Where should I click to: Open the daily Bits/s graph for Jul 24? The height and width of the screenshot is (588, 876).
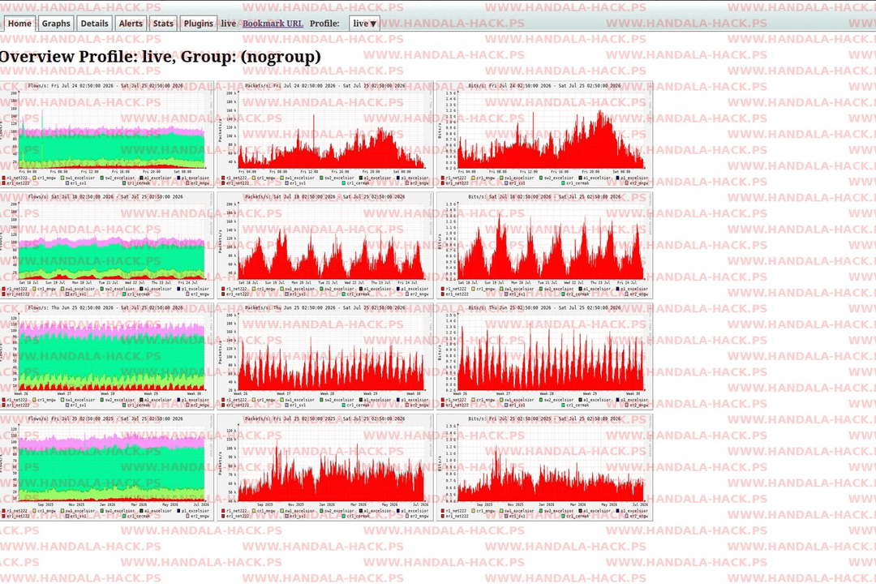[x=545, y=134]
